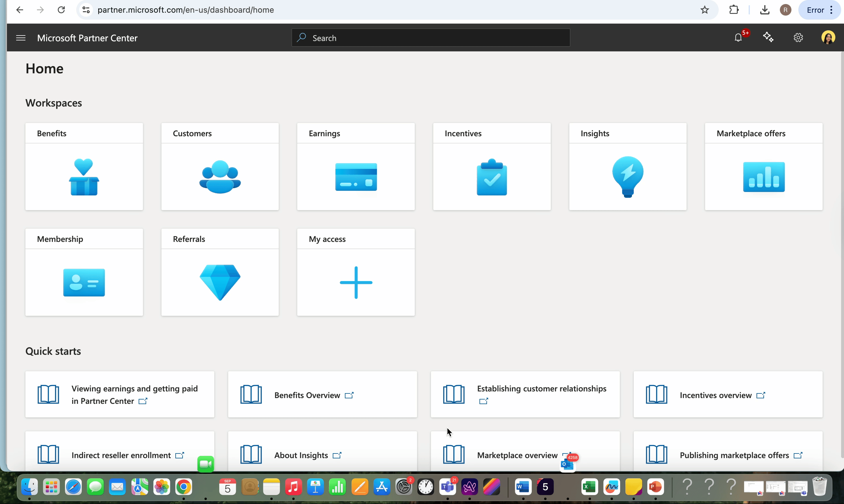Open the Incentives workspace tile
This screenshot has width=844, height=504.
pos(492,167)
